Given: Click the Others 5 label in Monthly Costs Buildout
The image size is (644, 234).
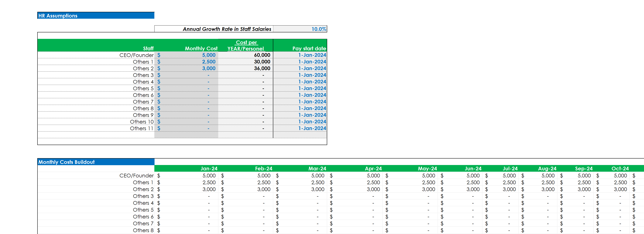Looking at the screenshot, I should point(143,210).
